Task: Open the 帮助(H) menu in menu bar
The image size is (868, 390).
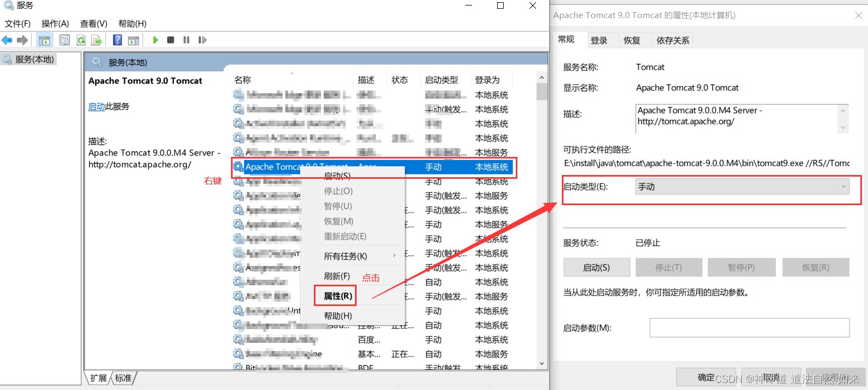Action: coord(132,24)
